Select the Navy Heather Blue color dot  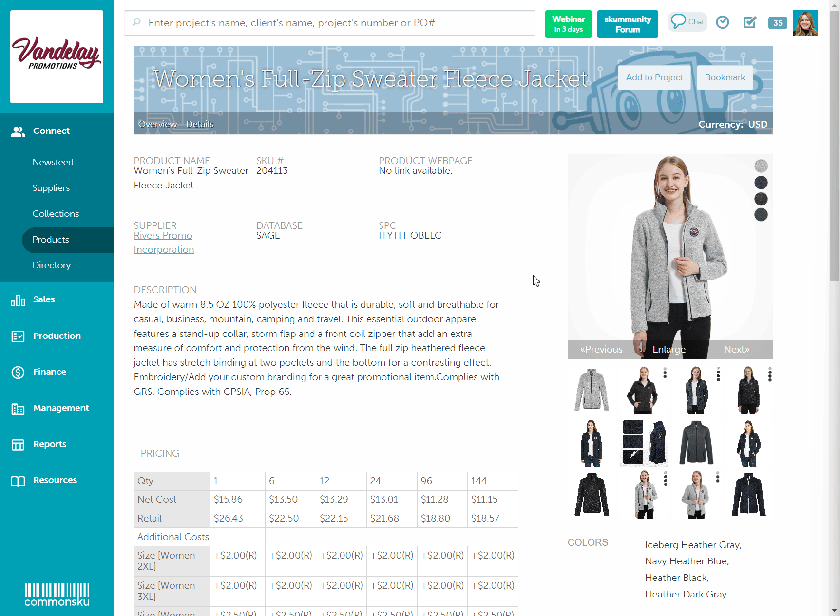[x=761, y=182]
